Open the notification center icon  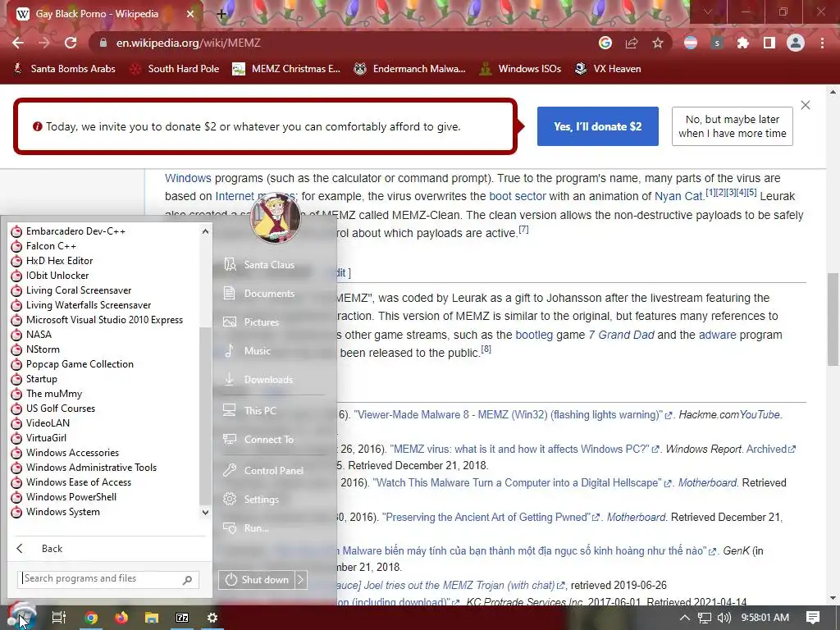[813, 618]
